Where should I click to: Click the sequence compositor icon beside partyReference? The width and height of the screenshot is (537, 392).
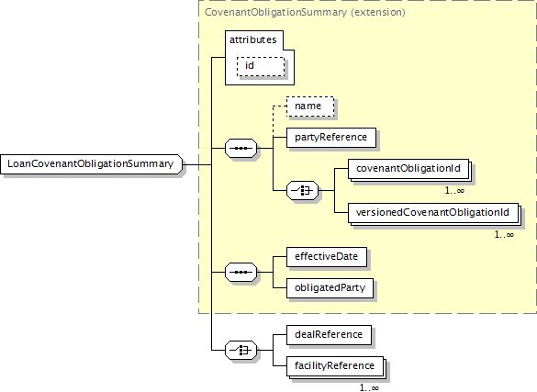tap(241, 148)
